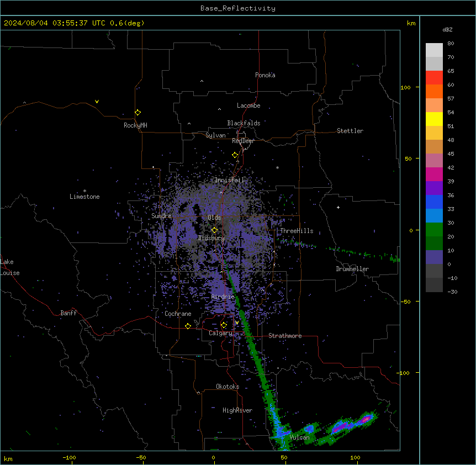
Task: Click the blue echo cell just above Vulcan
Action: point(309,429)
